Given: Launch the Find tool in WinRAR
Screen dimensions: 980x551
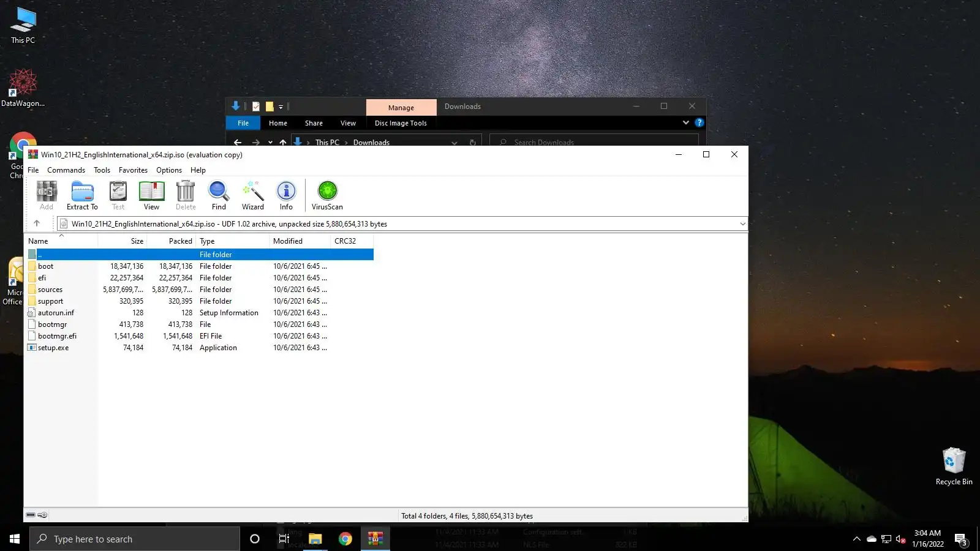Looking at the screenshot, I should [219, 196].
